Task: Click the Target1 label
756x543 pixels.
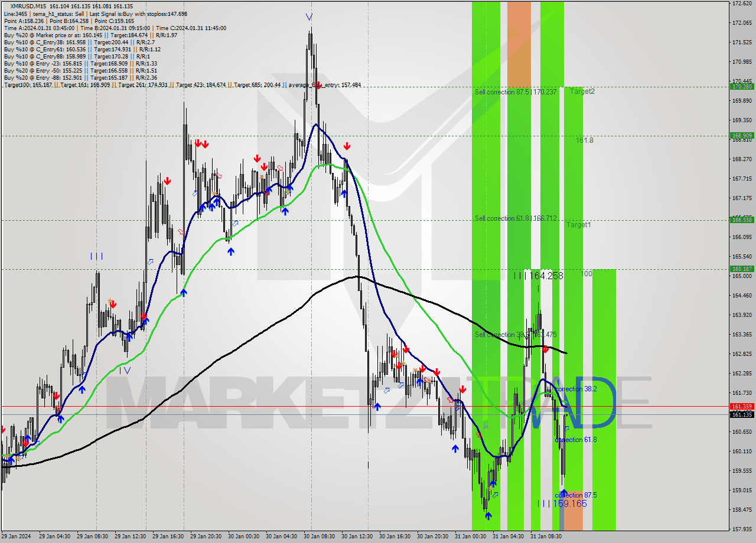Action: pyautogui.click(x=578, y=225)
